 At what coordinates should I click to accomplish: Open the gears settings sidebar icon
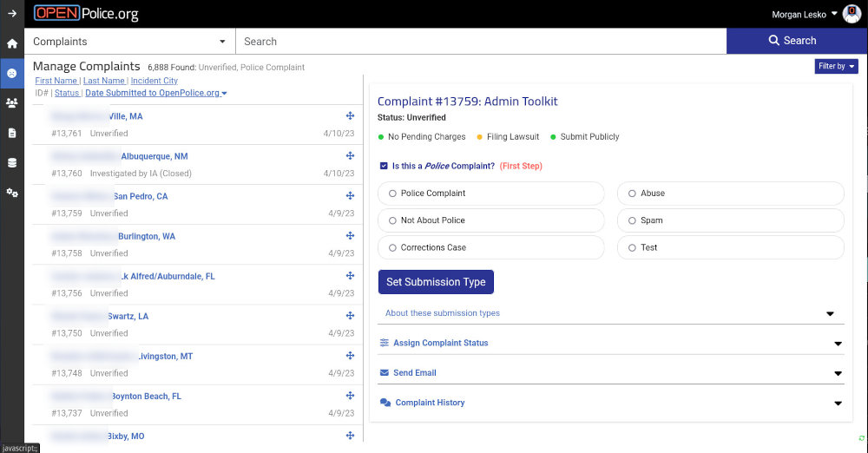click(x=11, y=193)
